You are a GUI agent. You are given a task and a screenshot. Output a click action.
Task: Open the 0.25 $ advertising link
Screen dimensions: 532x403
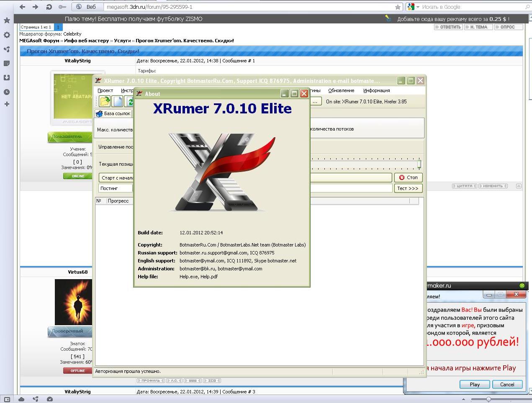(453, 19)
